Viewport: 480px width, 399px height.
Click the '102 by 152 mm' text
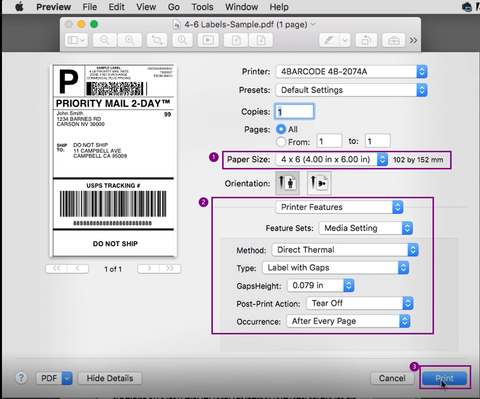click(x=418, y=160)
